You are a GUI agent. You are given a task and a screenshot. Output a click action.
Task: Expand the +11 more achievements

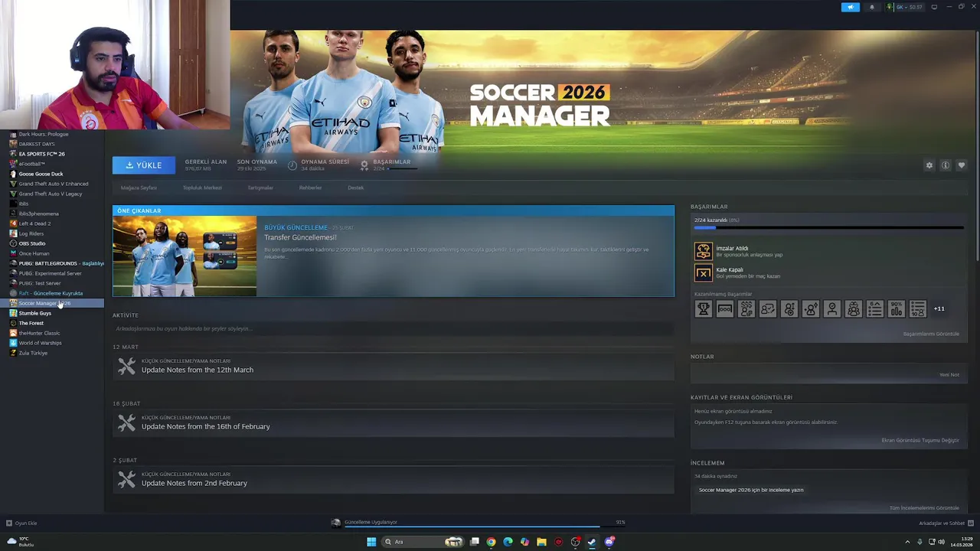pos(939,308)
